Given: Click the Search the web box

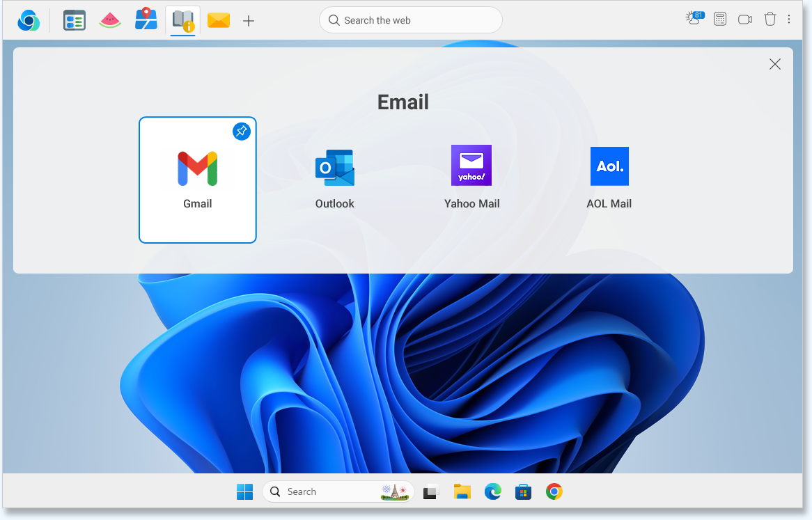Looking at the screenshot, I should [x=411, y=20].
